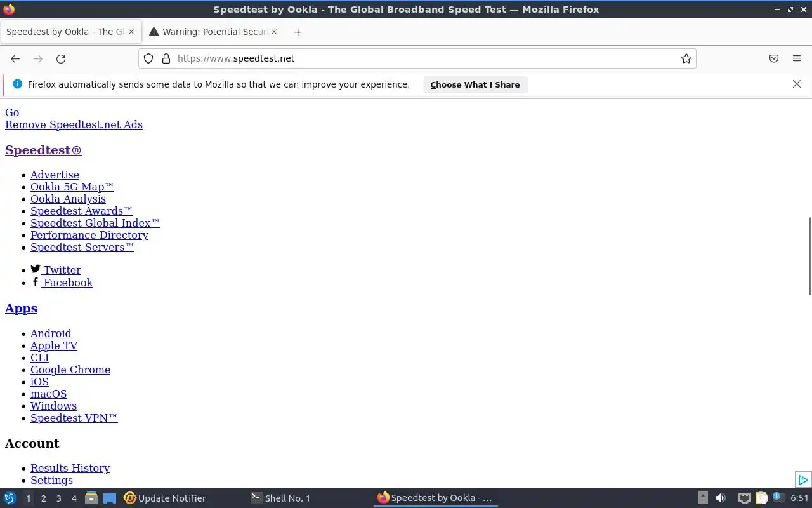Click the show desktop taskbar icon
Image resolution: width=812 pixels, height=508 pixels.
pyautogui.click(x=110, y=498)
